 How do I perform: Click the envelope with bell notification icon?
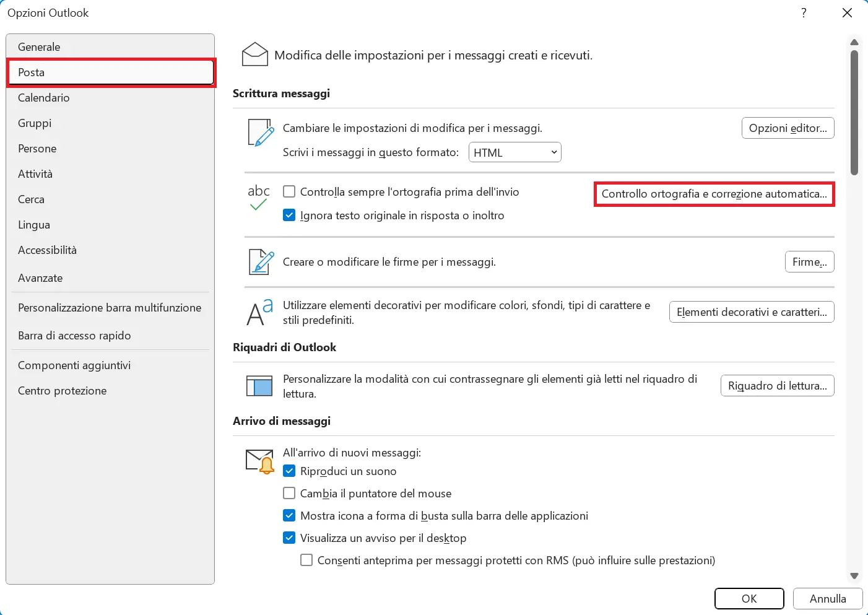(x=260, y=461)
